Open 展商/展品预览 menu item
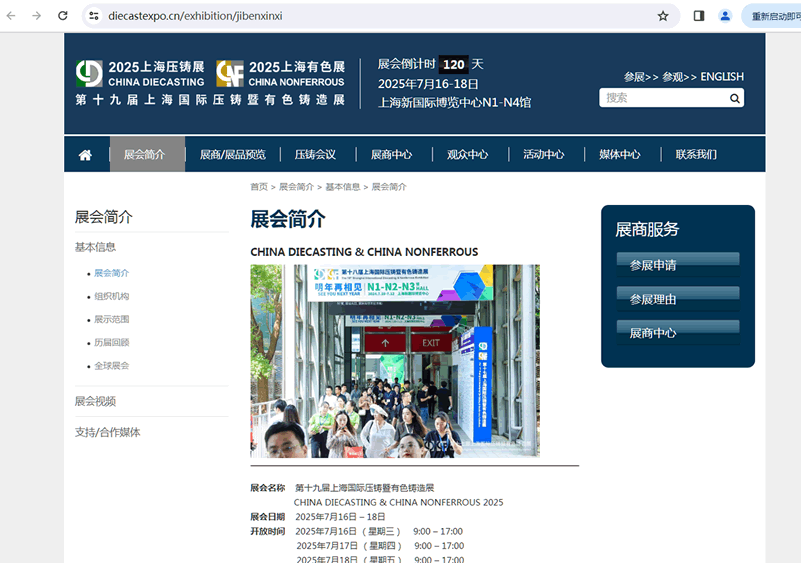The image size is (801, 563). pyautogui.click(x=232, y=154)
